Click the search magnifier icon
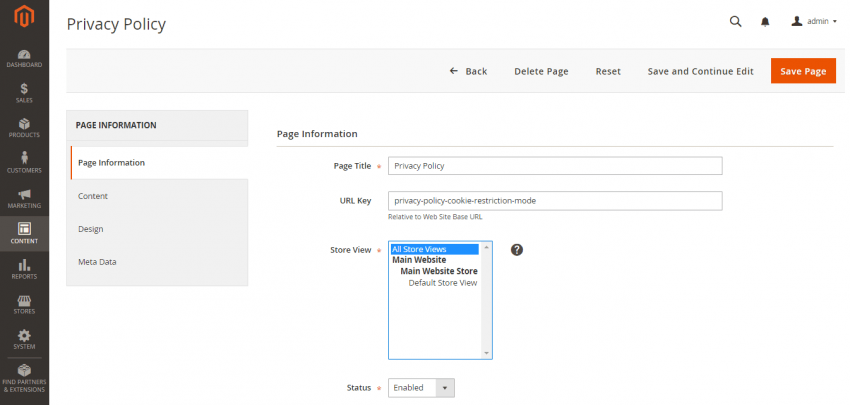 (735, 22)
